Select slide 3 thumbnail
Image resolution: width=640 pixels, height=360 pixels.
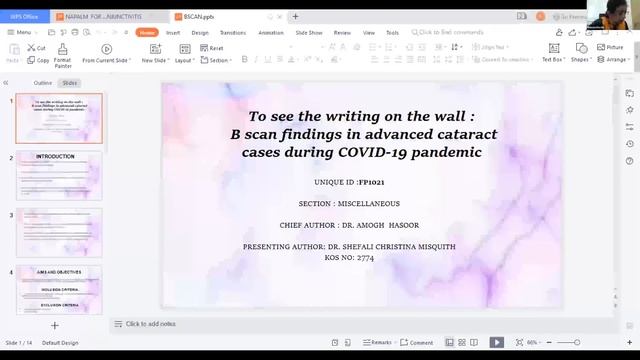pos(59,233)
